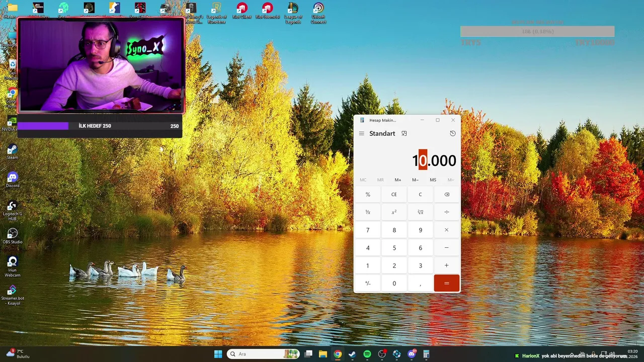Open Legends of Runeterra desktop shortcut

pos(216,13)
